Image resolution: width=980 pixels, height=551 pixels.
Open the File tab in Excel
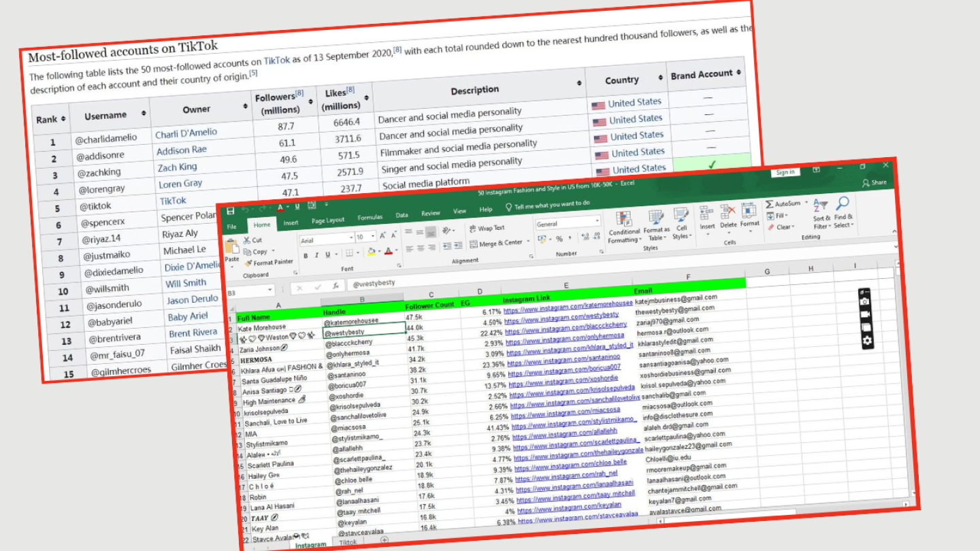pyautogui.click(x=232, y=227)
